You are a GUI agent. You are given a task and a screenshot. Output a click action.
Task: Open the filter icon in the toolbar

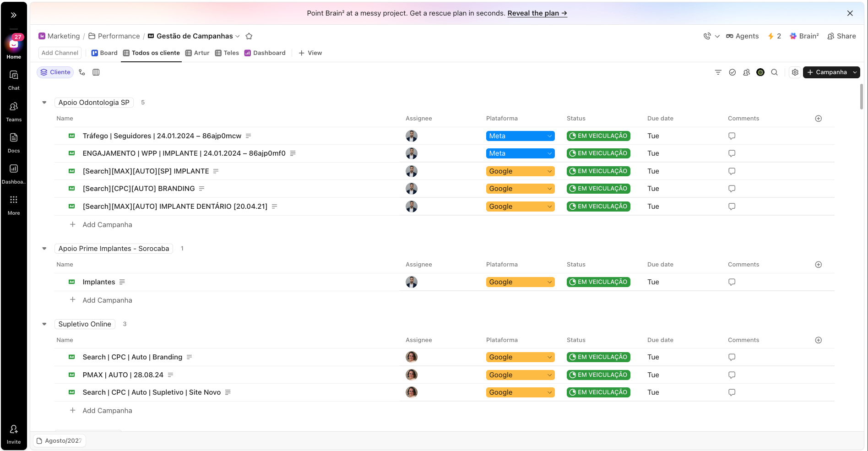click(718, 72)
